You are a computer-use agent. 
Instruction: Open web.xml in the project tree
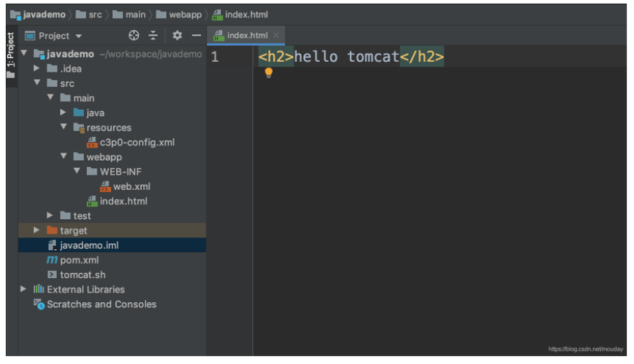pyautogui.click(x=131, y=186)
